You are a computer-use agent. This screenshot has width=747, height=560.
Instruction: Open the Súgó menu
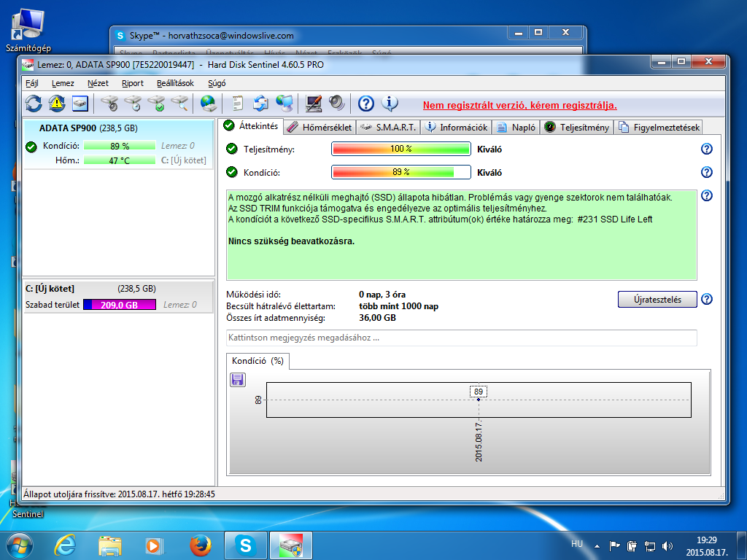coord(217,83)
